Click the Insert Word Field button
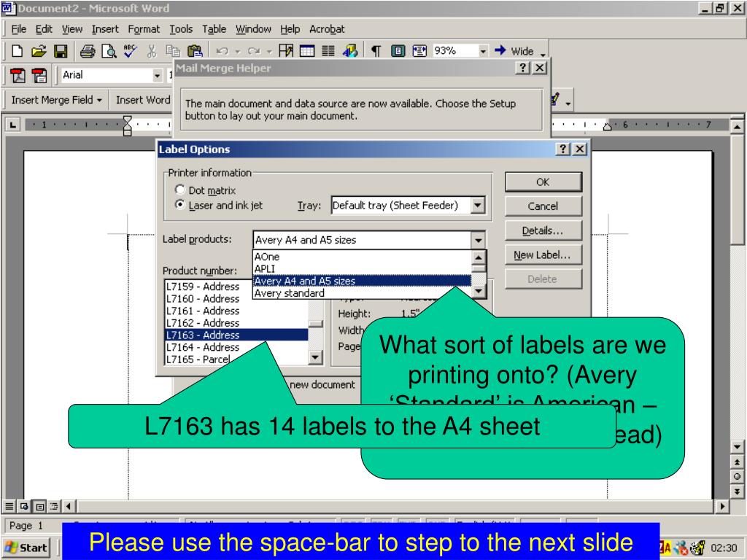The width and height of the screenshot is (747, 560). click(143, 100)
